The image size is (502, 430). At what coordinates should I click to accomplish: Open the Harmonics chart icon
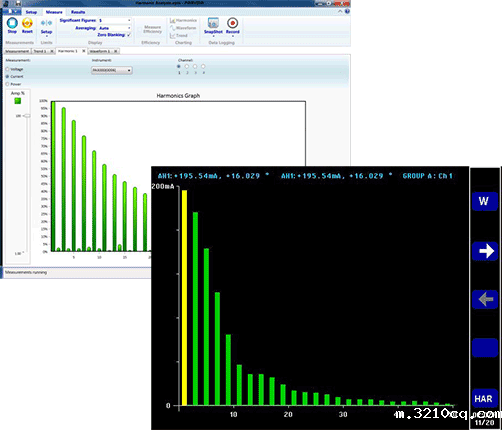pyautogui.click(x=183, y=21)
